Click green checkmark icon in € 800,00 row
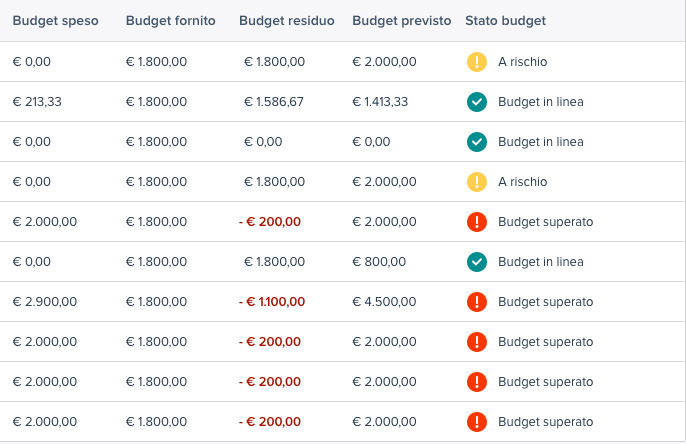Screen dimensions: 686x444 click(477, 262)
